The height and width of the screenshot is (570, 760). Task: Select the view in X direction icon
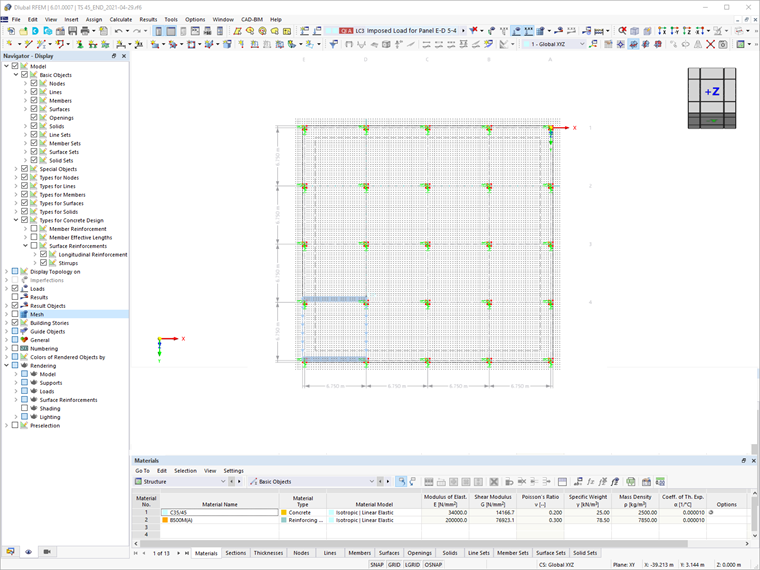pyautogui.click(x=662, y=31)
